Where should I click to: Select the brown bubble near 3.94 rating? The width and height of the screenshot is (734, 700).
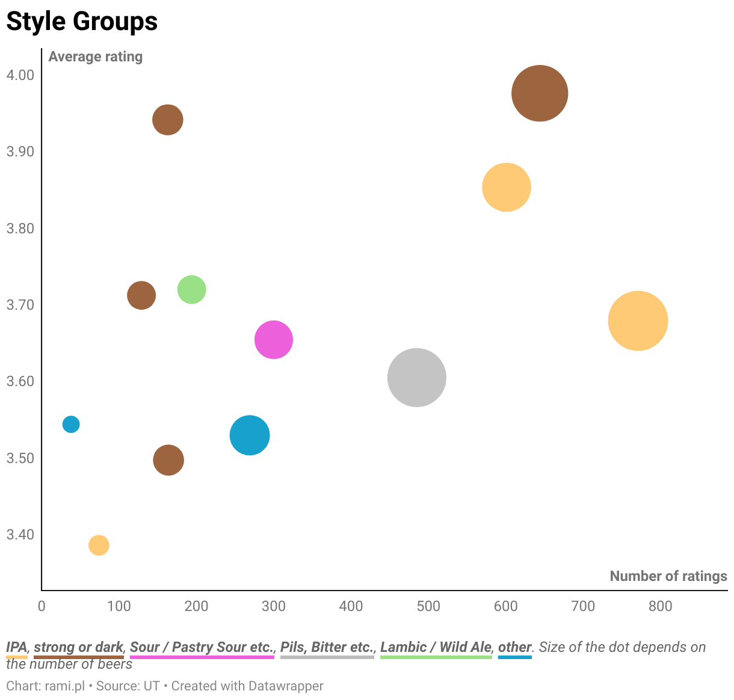(x=168, y=120)
